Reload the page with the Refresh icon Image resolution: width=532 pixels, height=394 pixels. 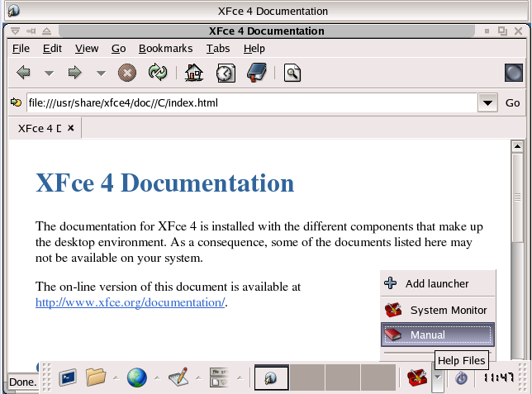(x=157, y=73)
